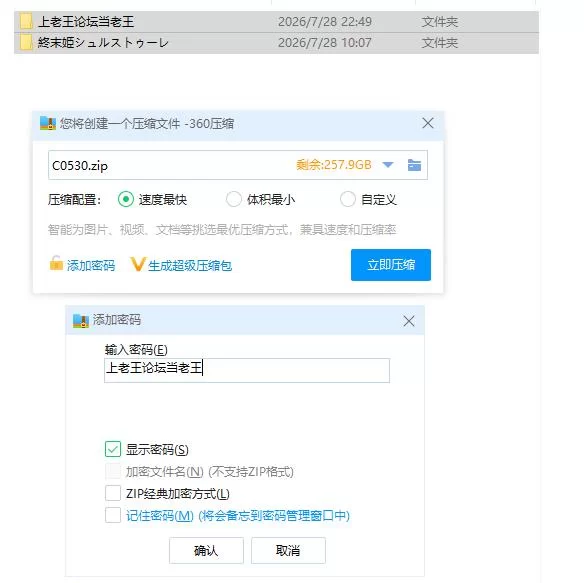Confirm password with 确认 button
This screenshot has height=583, width=584.
point(206,550)
